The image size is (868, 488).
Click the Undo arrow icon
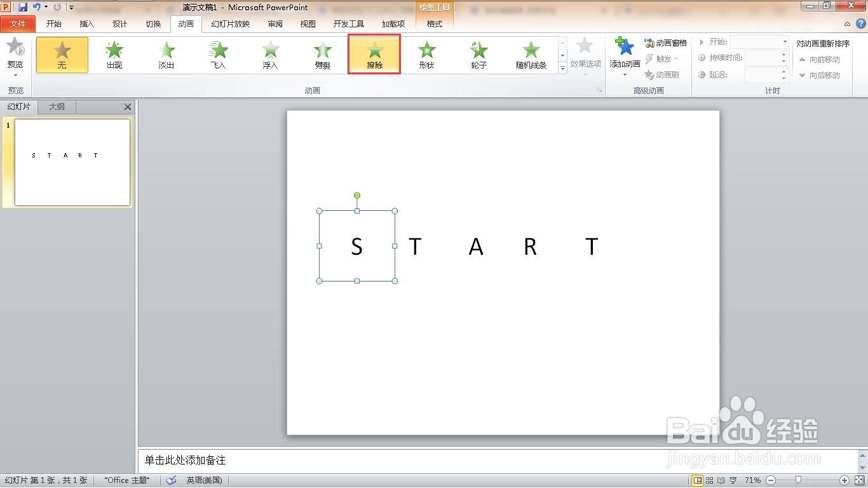click(x=36, y=7)
